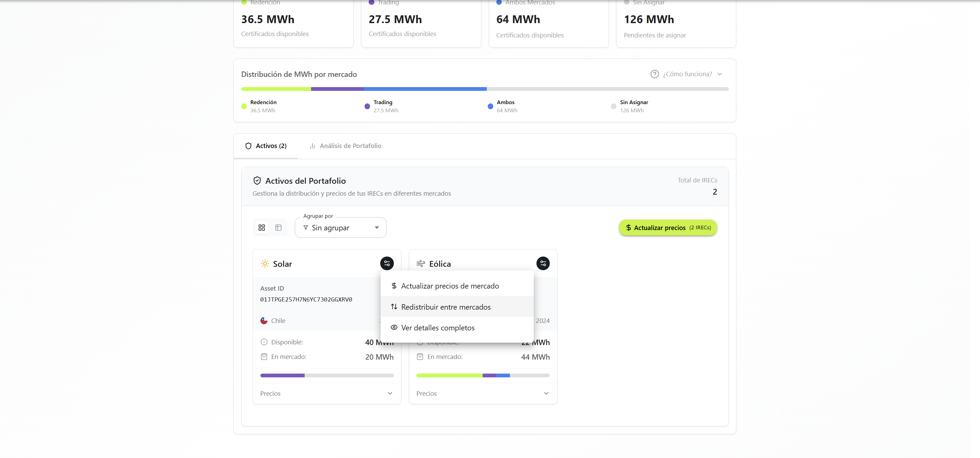Open the Eólica card options icon
Screen dimensions: 980x458
pos(543,263)
